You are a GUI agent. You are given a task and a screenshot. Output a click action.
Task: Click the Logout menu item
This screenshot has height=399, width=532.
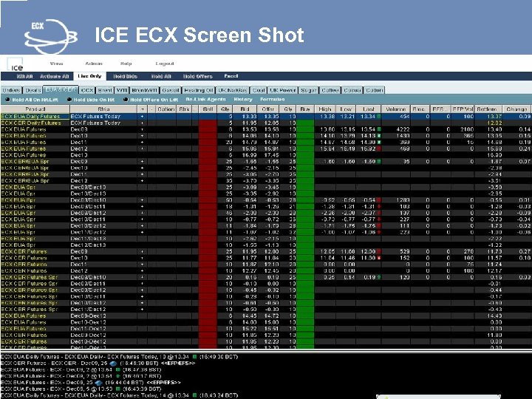point(165,64)
